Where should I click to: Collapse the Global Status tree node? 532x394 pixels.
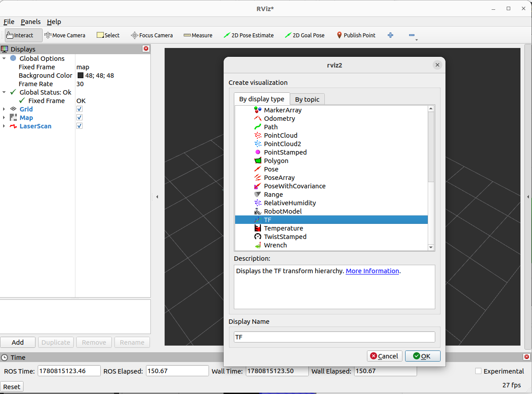click(x=4, y=92)
